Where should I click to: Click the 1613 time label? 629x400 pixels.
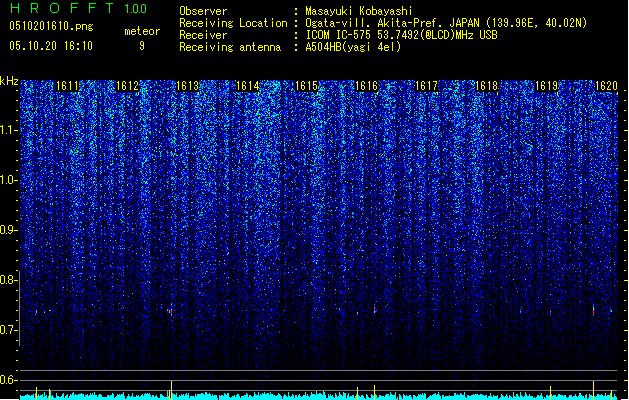coord(187,86)
